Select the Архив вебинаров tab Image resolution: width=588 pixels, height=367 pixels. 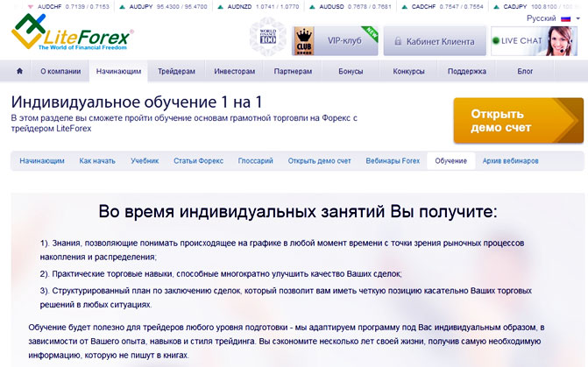pyautogui.click(x=510, y=161)
